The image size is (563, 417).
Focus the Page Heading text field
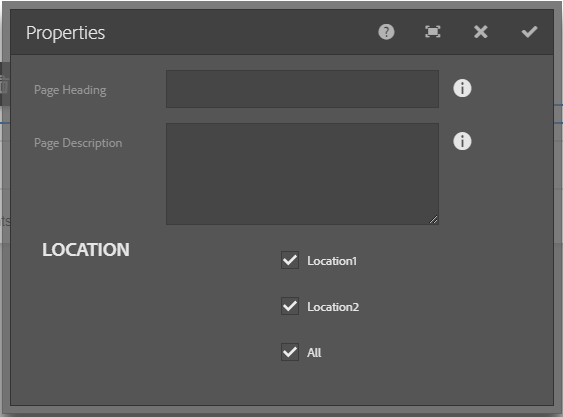(302, 89)
